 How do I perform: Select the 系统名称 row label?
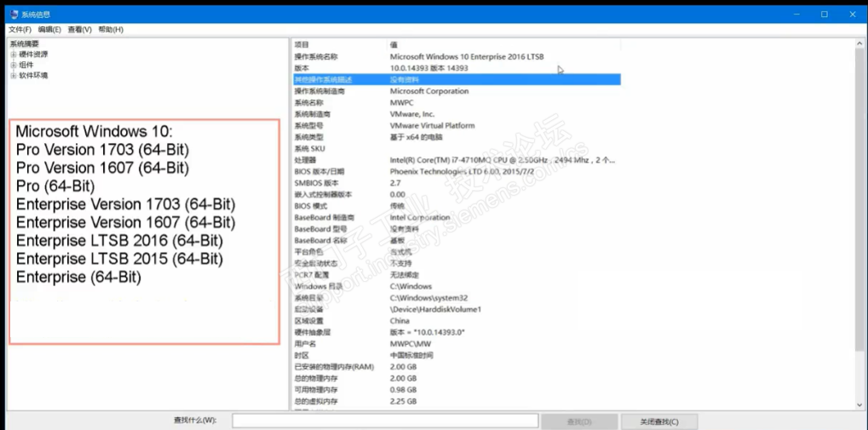tap(309, 102)
